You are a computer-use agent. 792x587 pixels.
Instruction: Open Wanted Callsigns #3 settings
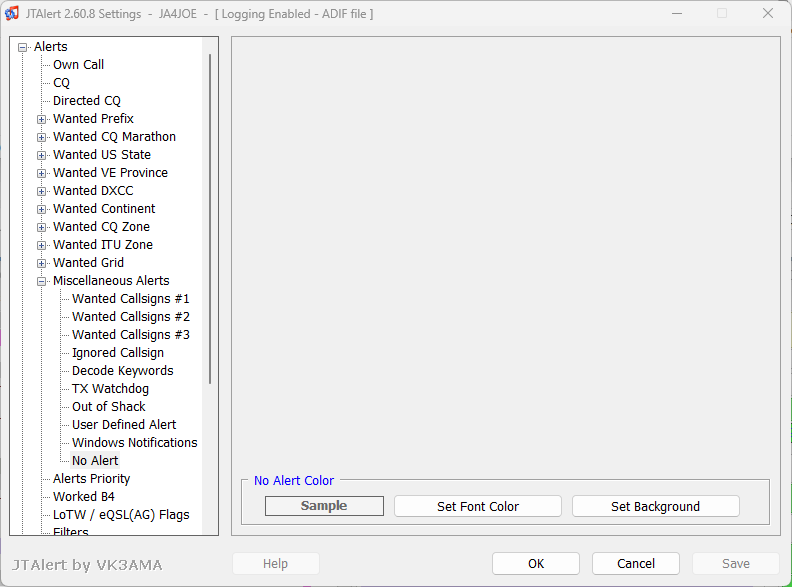click(130, 335)
